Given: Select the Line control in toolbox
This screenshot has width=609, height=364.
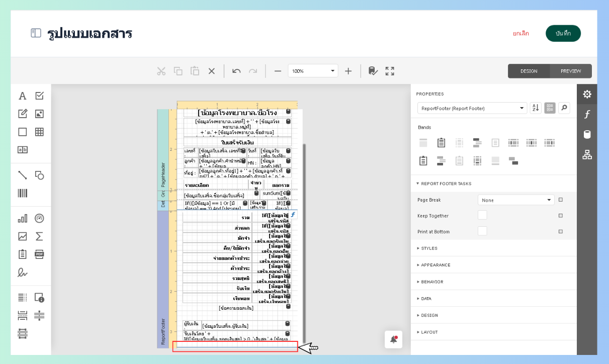Looking at the screenshot, I should [23, 175].
